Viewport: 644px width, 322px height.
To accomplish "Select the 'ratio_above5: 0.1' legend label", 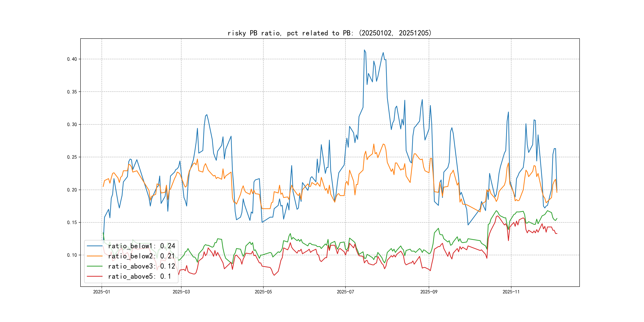I will point(140,276).
